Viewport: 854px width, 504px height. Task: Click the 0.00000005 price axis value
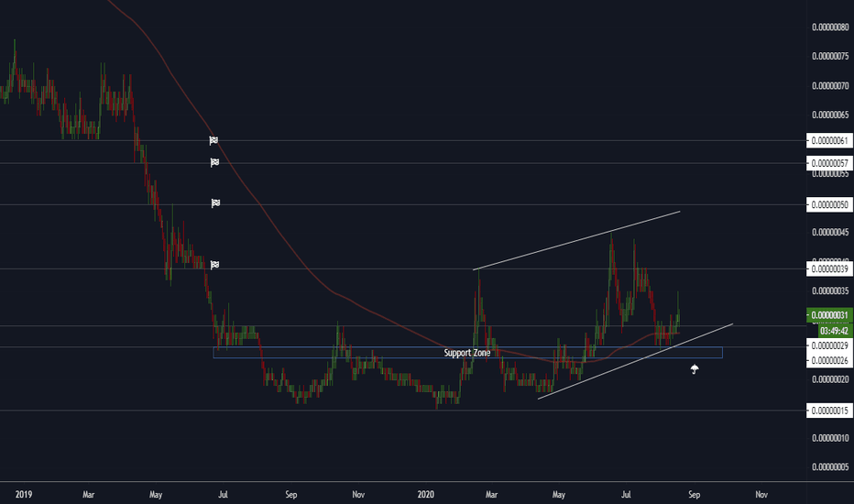pyautogui.click(x=830, y=467)
